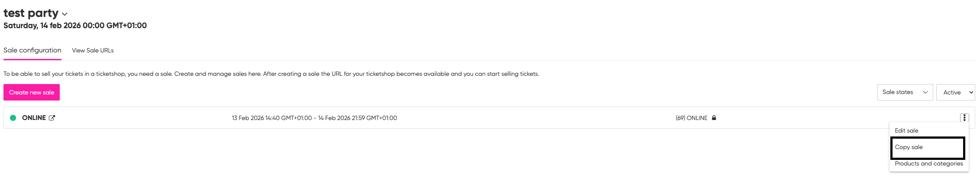Viewport: 980px width, 185px height.
Task: Click the sale date range text
Action: point(314,118)
